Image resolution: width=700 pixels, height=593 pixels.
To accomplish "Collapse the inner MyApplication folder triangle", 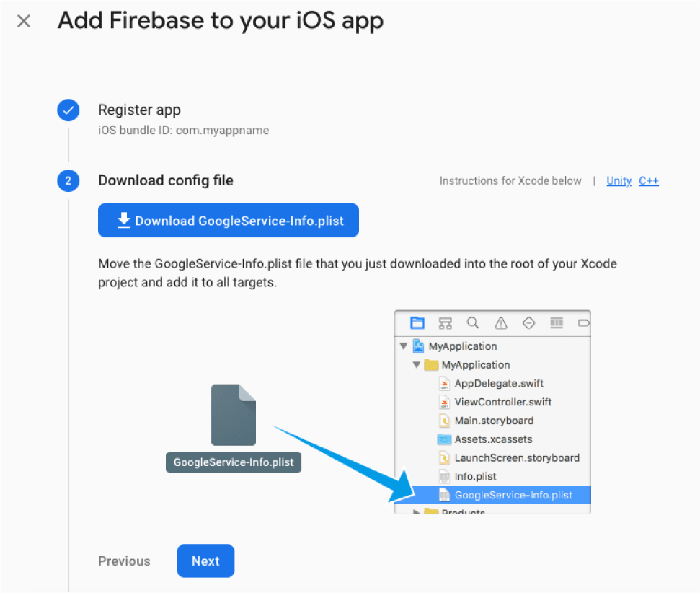I will point(416,365).
